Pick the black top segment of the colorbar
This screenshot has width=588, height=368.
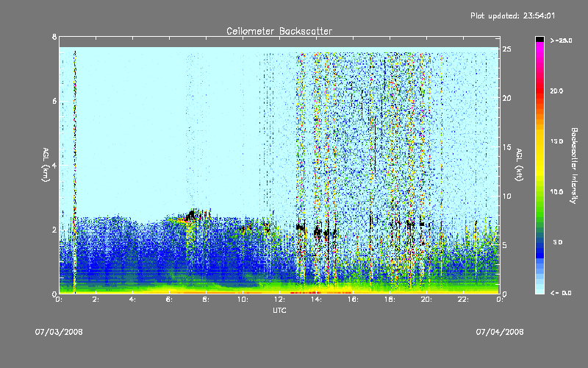[539, 39]
